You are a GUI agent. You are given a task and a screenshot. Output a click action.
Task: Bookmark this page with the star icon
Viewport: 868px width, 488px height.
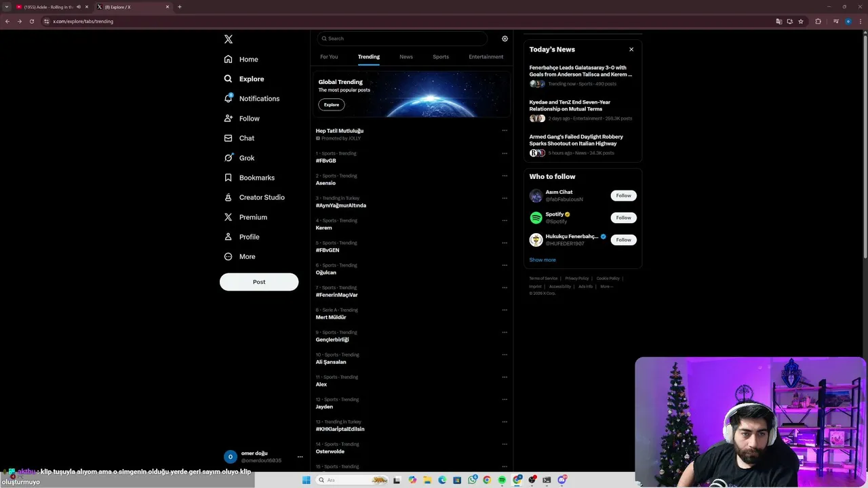tap(801, 21)
